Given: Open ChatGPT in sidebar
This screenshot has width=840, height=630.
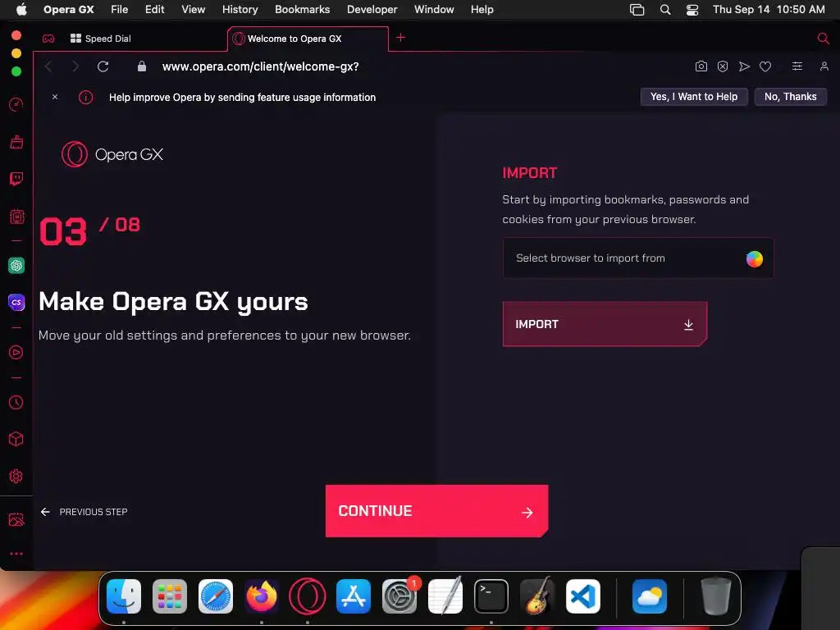Looking at the screenshot, I should coord(16,265).
